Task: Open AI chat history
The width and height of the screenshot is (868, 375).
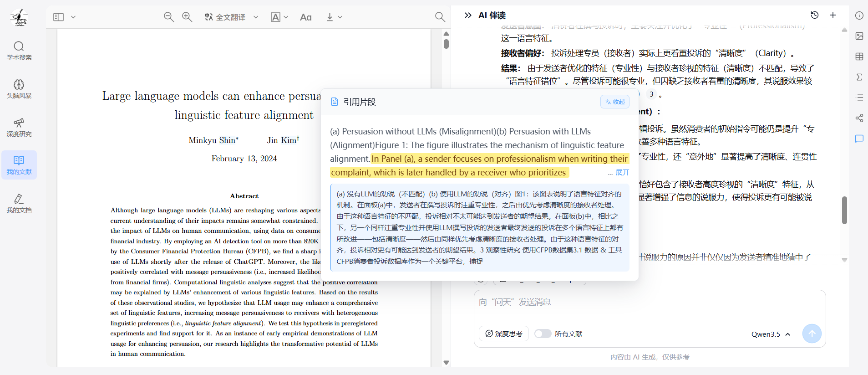Action: [x=815, y=15]
